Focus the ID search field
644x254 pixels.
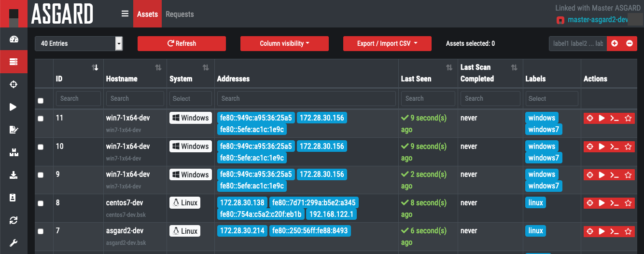[x=78, y=98]
